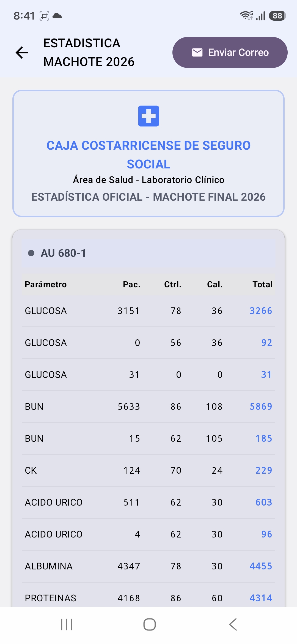Tap the blue medical cross icon
This screenshot has height=644, width=297.
click(148, 116)
